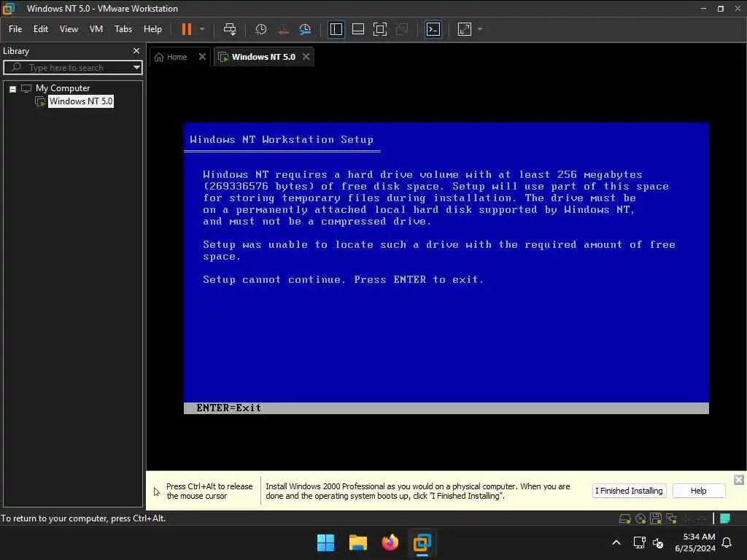Click the Help button in the install hint bar
Screen dimensions: 747x560
coord(698,491)
